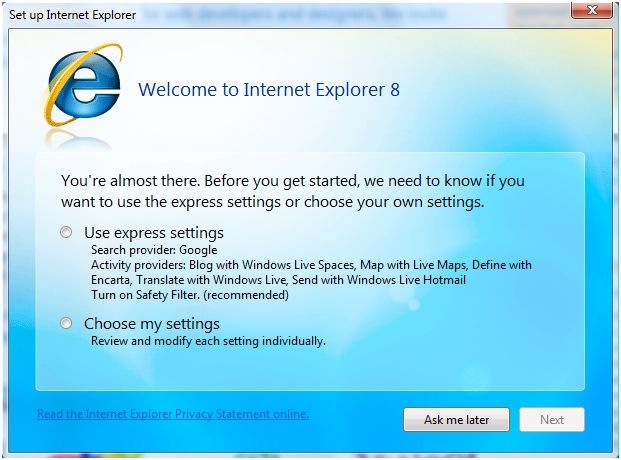Click the "You're almost there" intro paragraph

293,191
